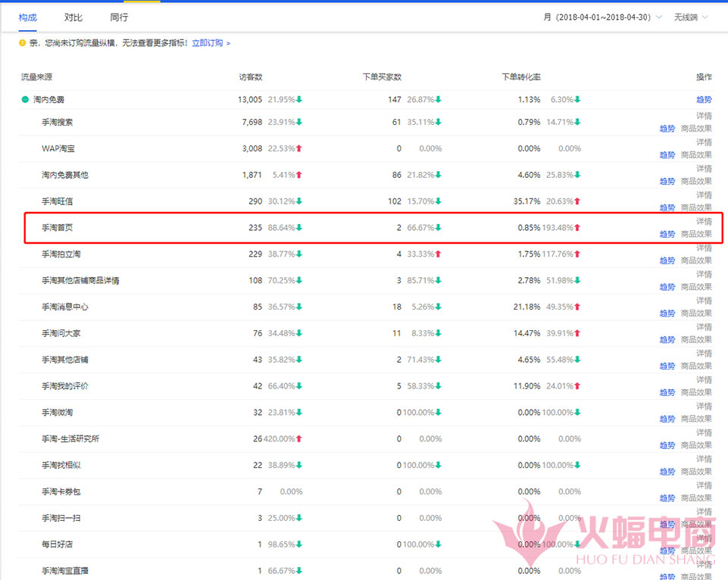This screenshot has width=728, height=580.
Task: Click 趋势 link for 淘内免费 row
Action: click(x=704, y=99)
